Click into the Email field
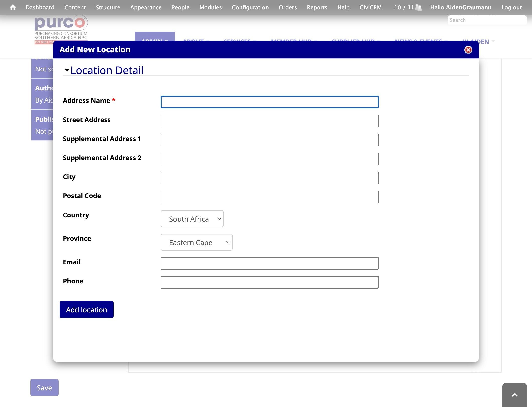 [270, 263]
